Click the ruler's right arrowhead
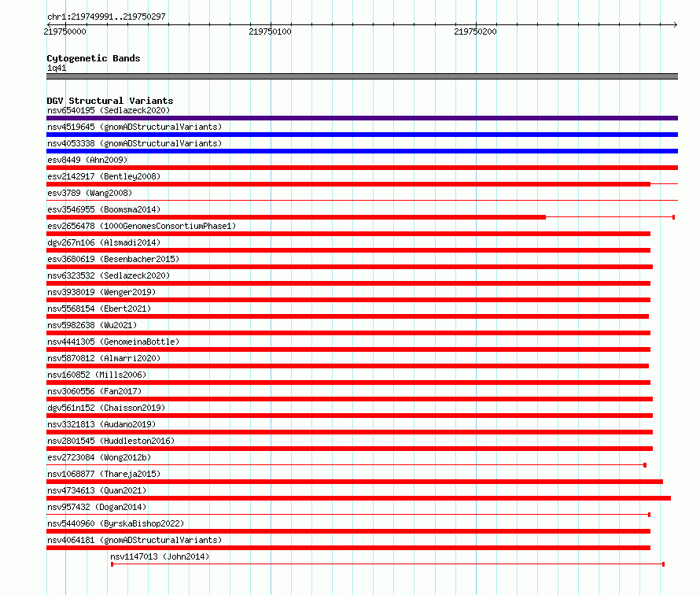 676,24
